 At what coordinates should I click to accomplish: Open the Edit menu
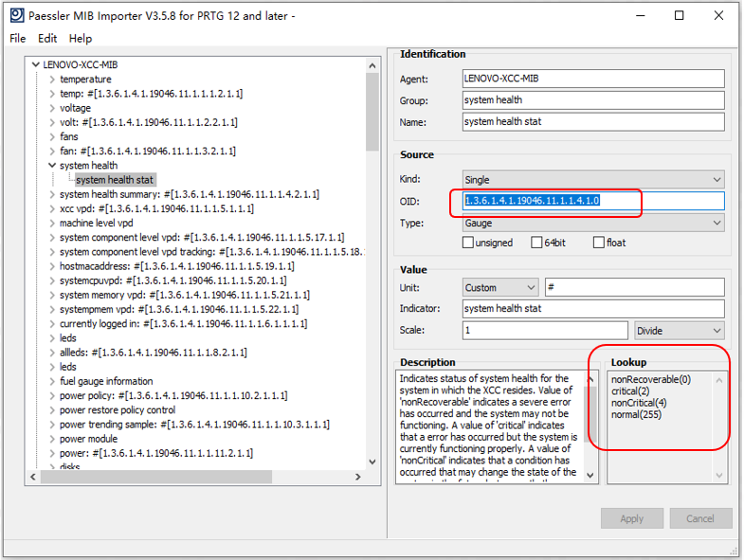47,39
